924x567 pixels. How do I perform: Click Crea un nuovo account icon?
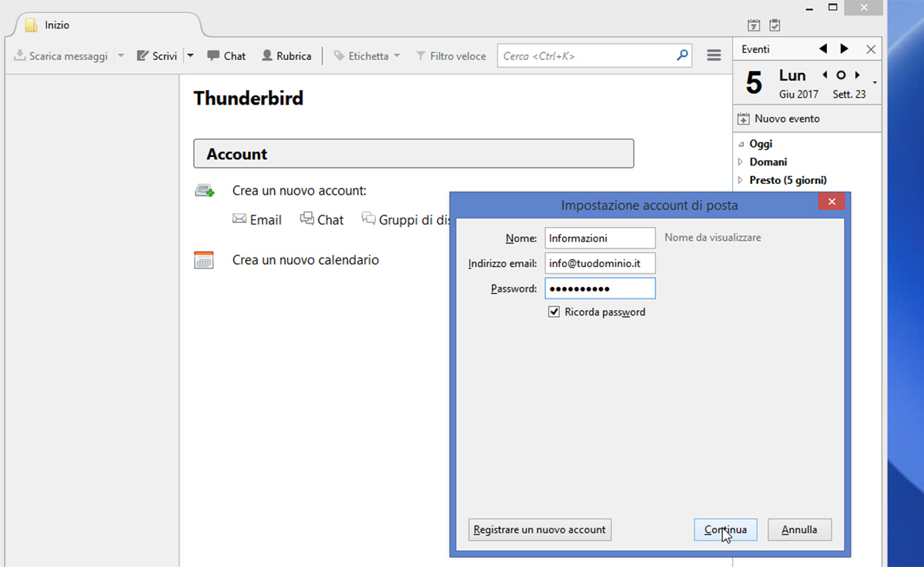tap(204, 191)
